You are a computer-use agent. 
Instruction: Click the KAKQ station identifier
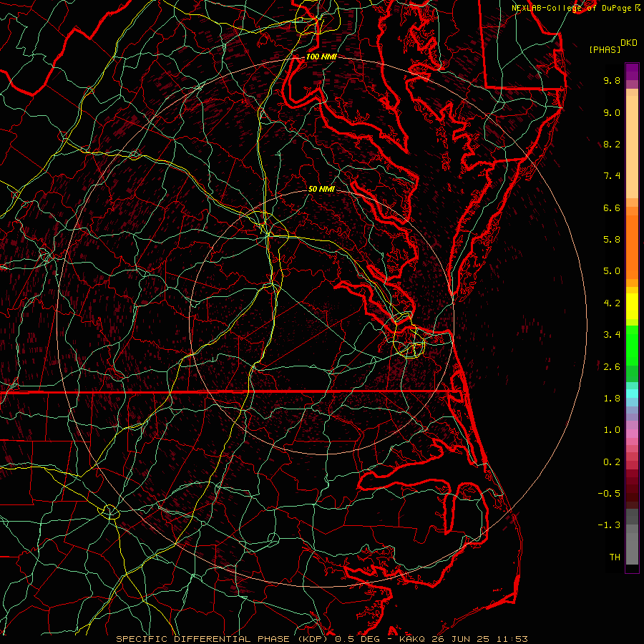(412, 639)
